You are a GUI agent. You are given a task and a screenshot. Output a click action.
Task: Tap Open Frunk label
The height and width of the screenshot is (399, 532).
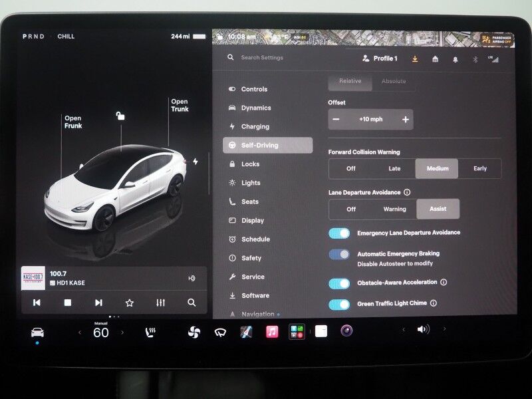point(73,122)
